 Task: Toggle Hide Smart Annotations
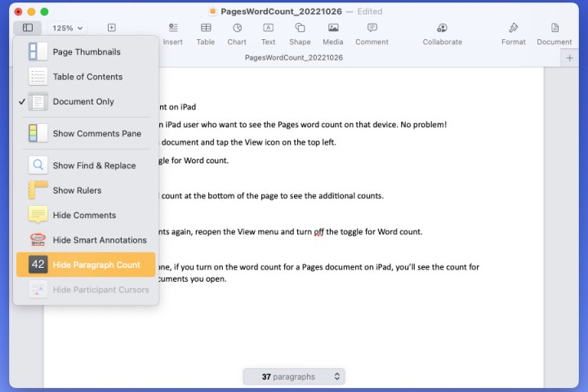tap(100, 240)
